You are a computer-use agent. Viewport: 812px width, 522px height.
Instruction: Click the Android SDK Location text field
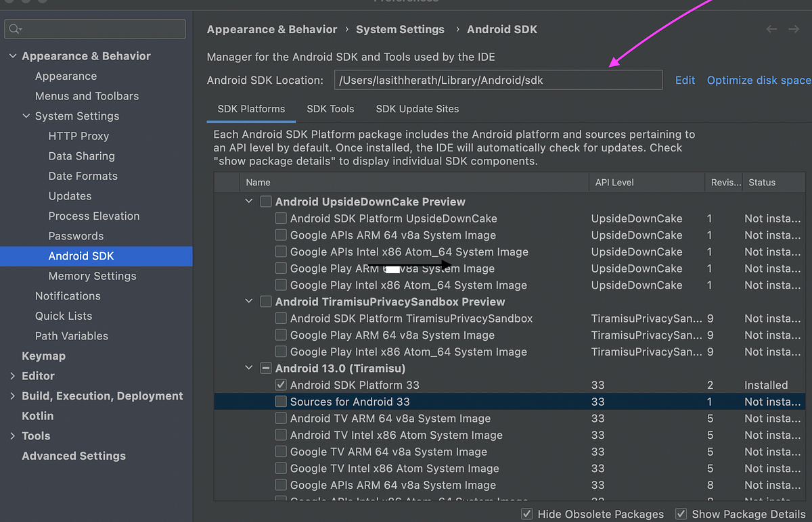pos(498,80)
